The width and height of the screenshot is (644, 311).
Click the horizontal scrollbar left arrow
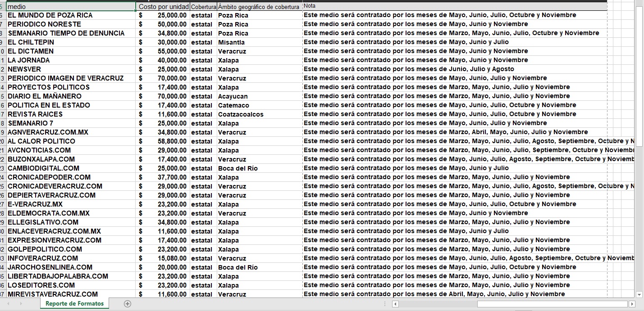coord(395,304)
